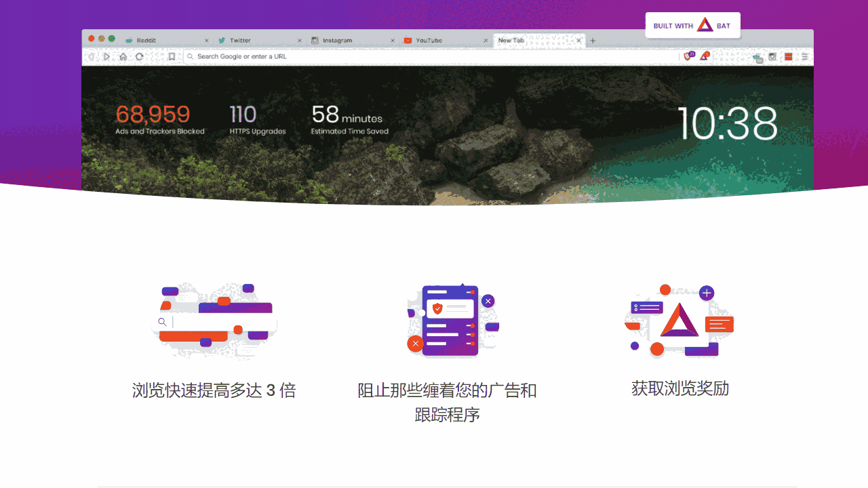Viewport: 868px width, 488px height.
Task: Click the Ads and Trackers Blocked counter
Action: point(159,121)
